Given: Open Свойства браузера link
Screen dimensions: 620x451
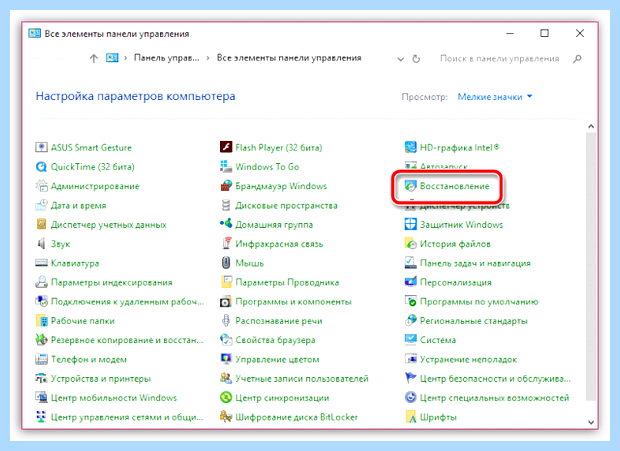Looking at the screenshot, I should coord(275,340).
